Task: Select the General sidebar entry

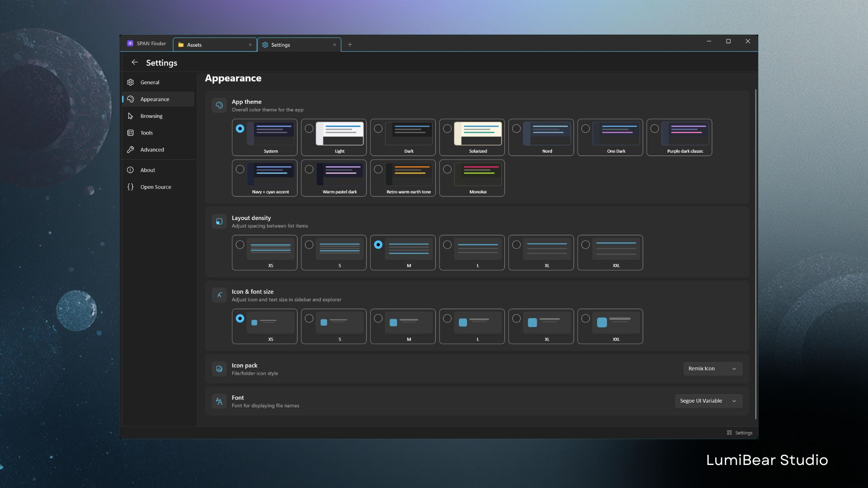Action: 149,82
